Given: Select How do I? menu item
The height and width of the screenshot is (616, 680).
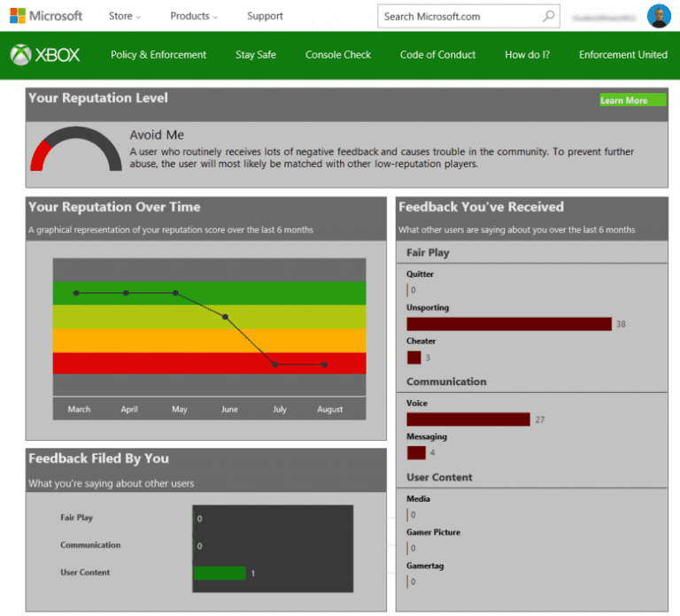Looking at the screenshot, I should (527, 55).
